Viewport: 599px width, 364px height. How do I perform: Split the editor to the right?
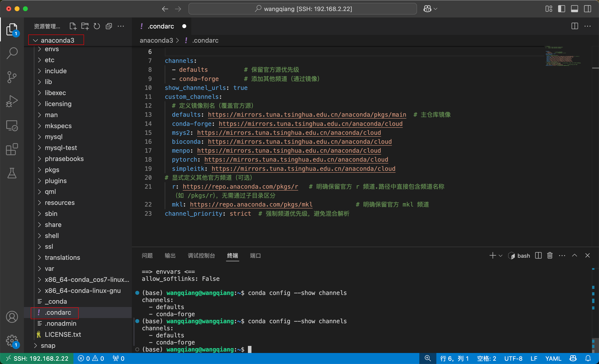tap(574, 26)
